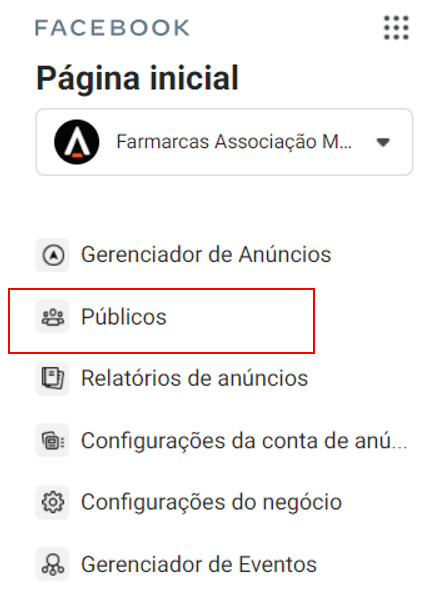
Task: Click the ad account settings icon
Action: [x=53, y=441]
